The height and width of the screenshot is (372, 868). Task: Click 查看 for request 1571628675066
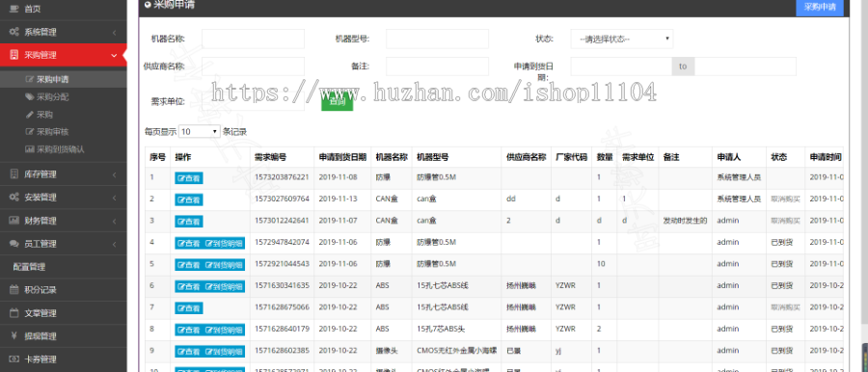pyautogui.click(x=189, y=307)
